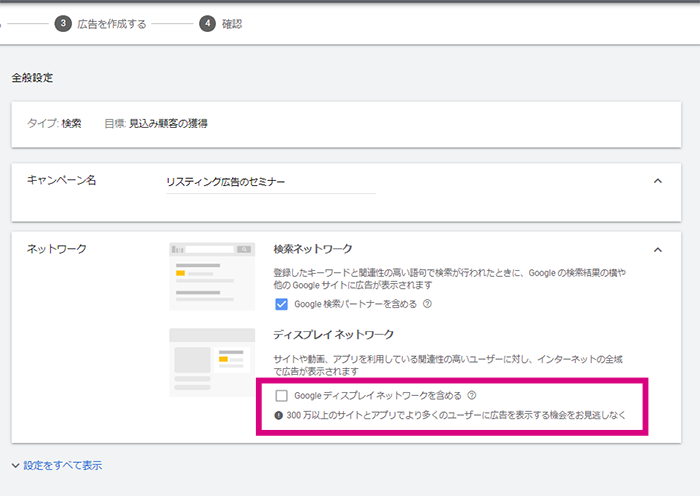Collapse the ネットワーク section chevron

658,250
